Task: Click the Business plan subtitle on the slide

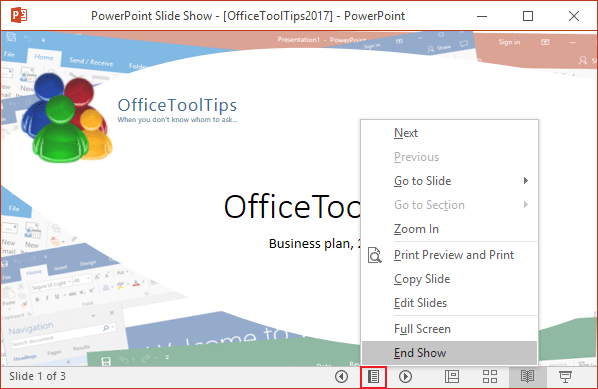Action: point(315,244)
